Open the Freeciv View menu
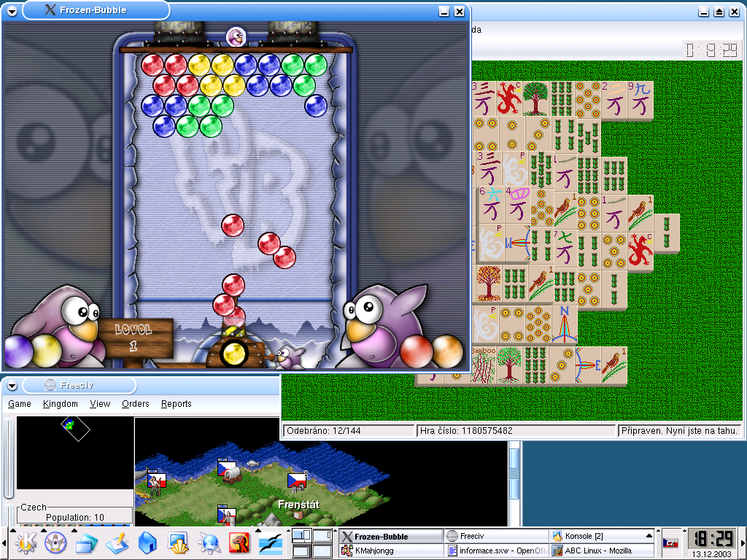The width and height of the screenshot is (747, 560). coord(100,404)
